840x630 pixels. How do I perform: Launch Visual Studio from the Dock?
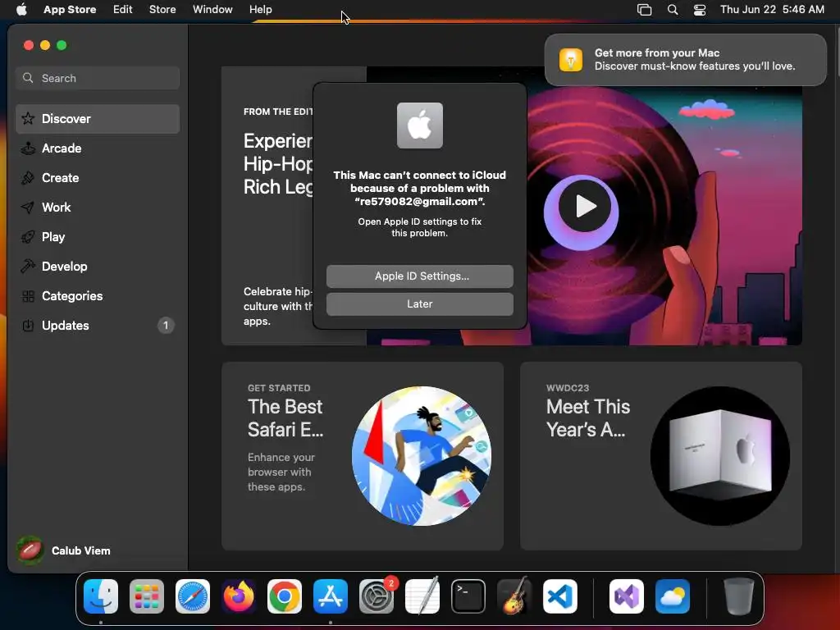pyautogui.click(x=626, y=596)
